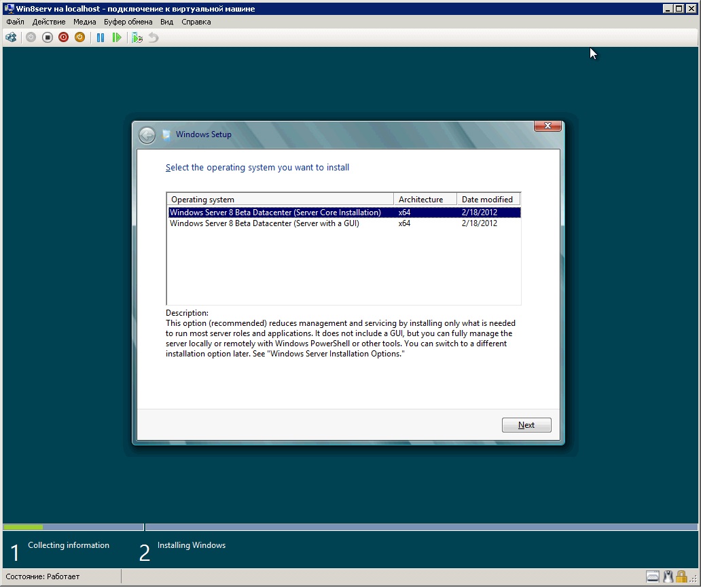Open the Действие menu
The height and width of the screenshot is (588, 701).
(x=49, y=22)
